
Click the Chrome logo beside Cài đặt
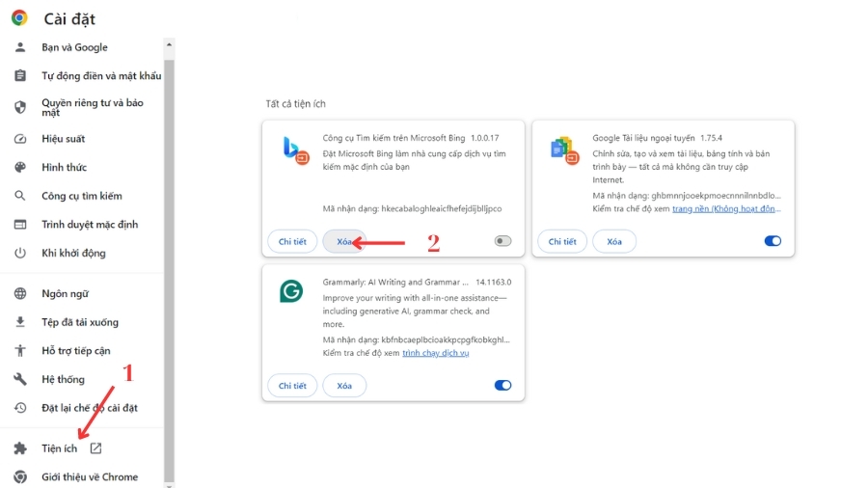pos(19,18)
